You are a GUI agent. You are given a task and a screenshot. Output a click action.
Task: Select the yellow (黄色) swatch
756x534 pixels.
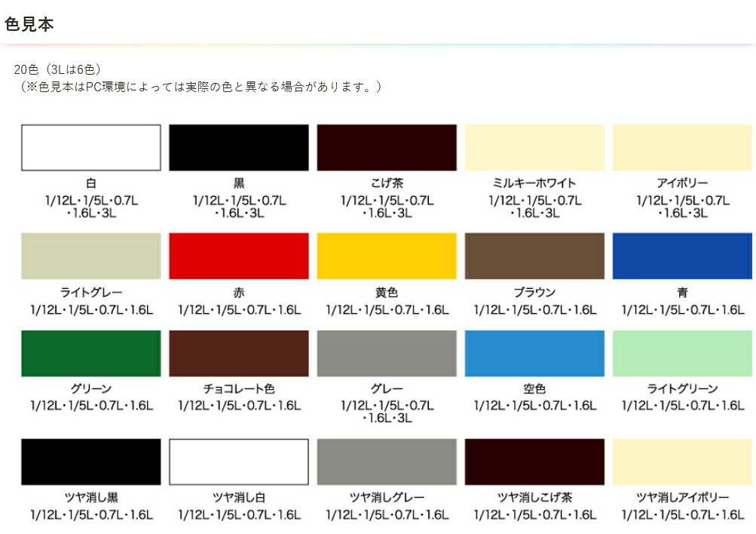click(x=387, y=256)
